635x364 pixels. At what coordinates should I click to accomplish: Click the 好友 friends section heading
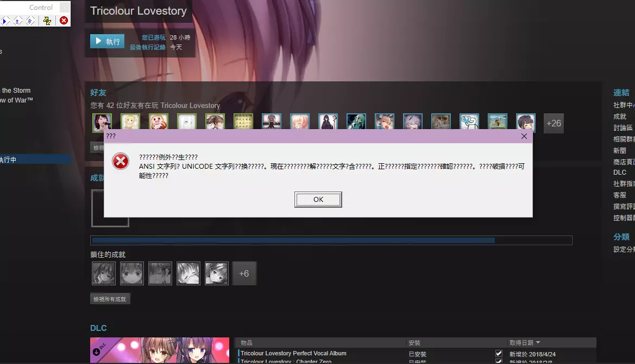98,93
